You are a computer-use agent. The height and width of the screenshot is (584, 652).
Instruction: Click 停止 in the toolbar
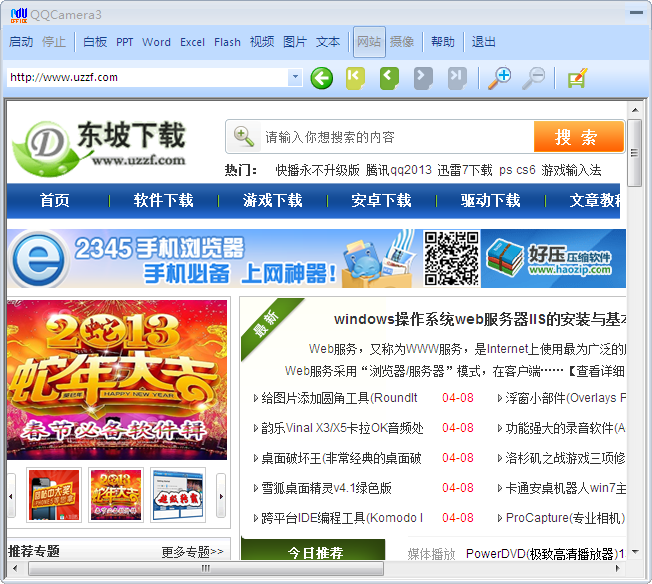coord(54,42)
